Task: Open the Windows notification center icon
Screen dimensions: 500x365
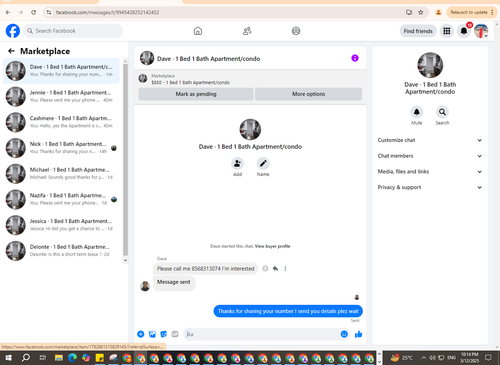Action: 488,358
